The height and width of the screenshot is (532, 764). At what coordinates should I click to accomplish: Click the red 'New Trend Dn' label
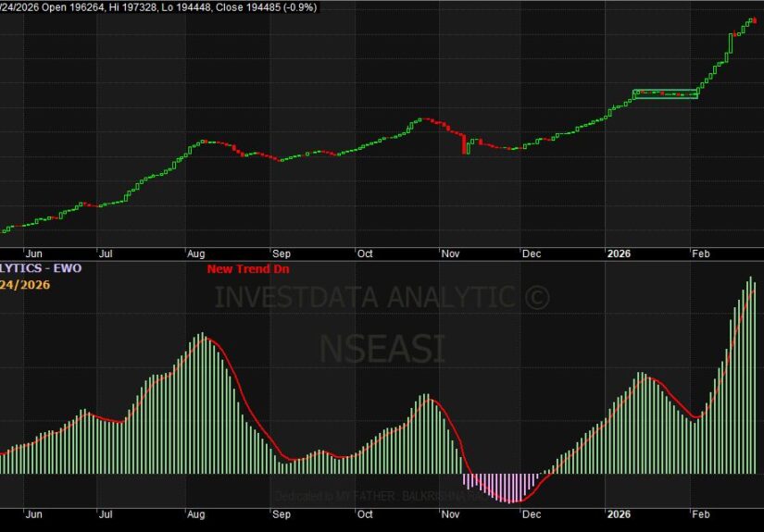click(242, 268)
